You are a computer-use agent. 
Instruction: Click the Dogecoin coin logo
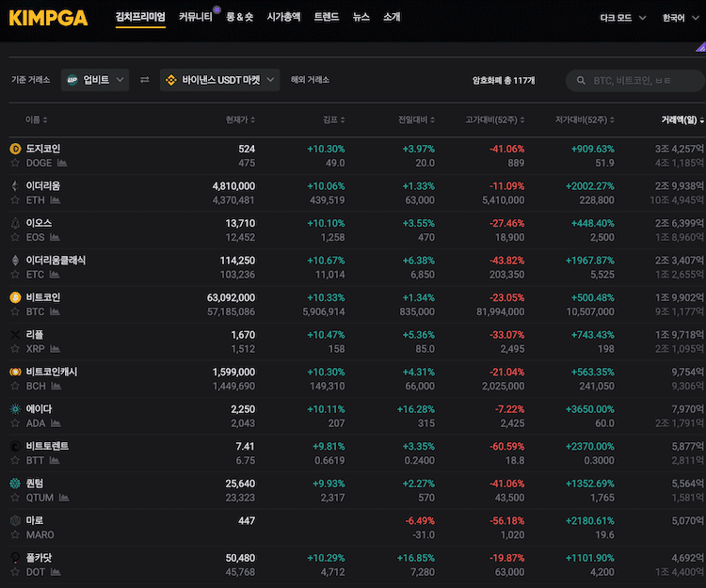click(x=15, y=149)
